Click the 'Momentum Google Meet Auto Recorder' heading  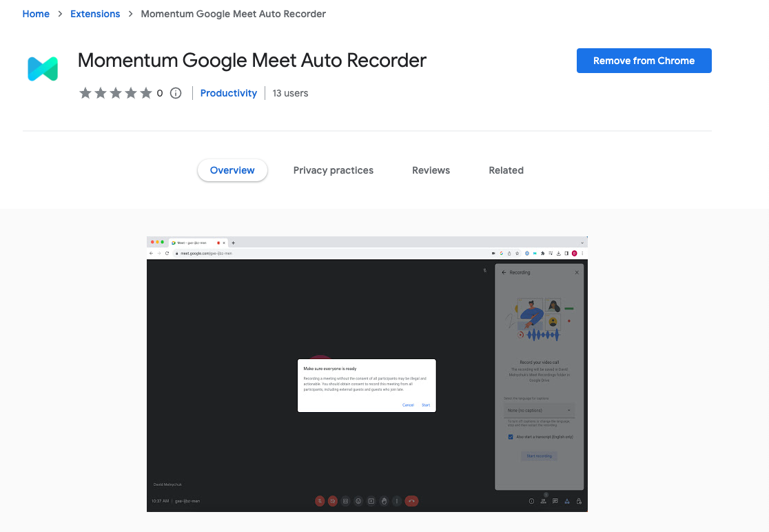252,61
